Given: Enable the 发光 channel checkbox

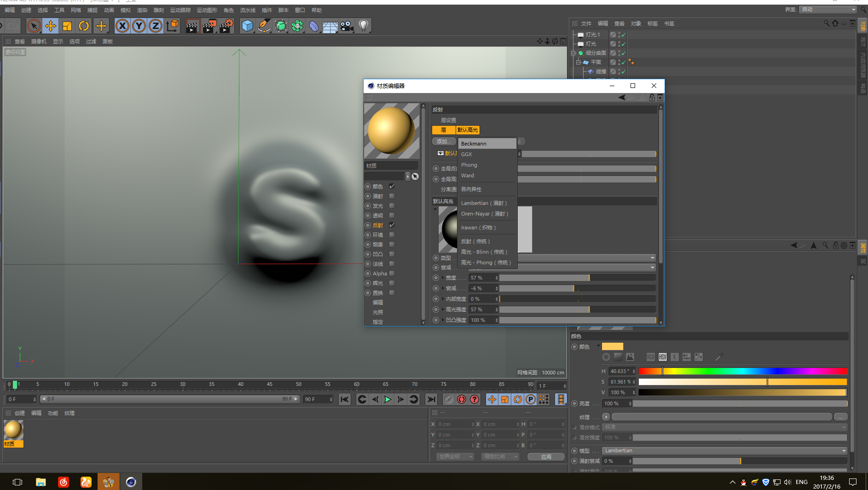Looking at the screenshot, I should [392, 206].
